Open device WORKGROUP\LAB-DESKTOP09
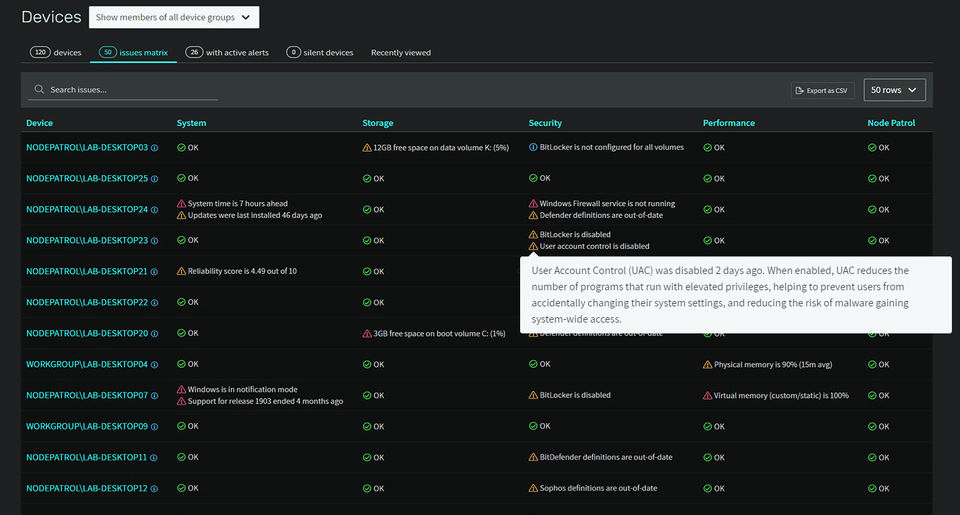This screenshot has height=515, width=960. (x=87, y=426)
